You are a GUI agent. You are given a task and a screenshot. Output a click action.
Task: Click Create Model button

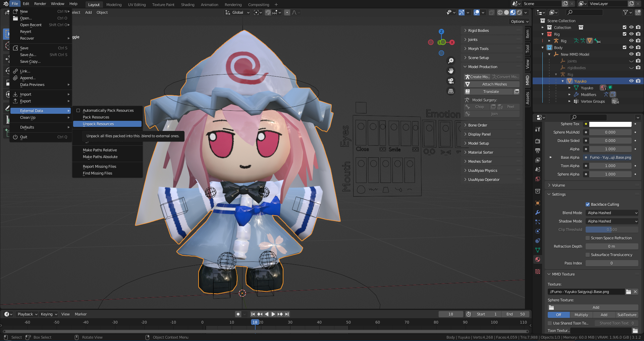click(477, 77)
